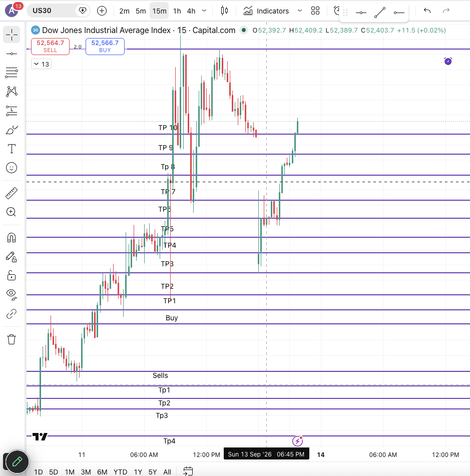This screenshot has width=470, height=476.
Task: Select the ruler measure tool
Action: (x=12, y=193)
